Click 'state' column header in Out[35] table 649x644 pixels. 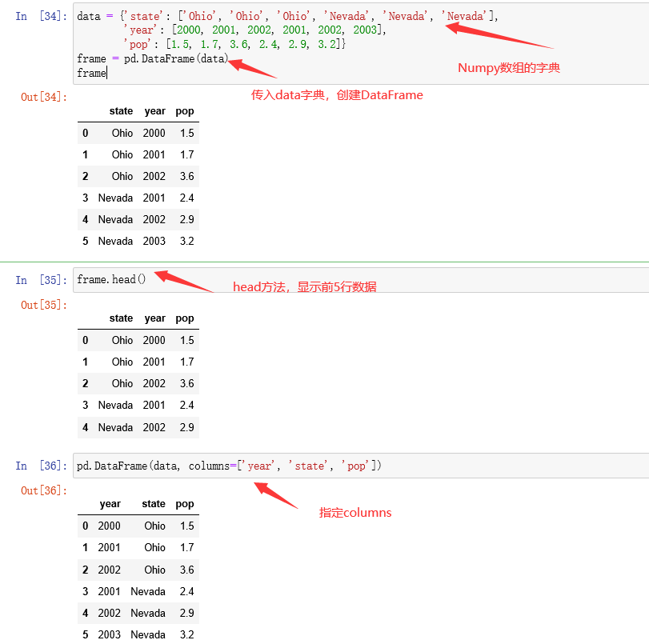(121, 318)
